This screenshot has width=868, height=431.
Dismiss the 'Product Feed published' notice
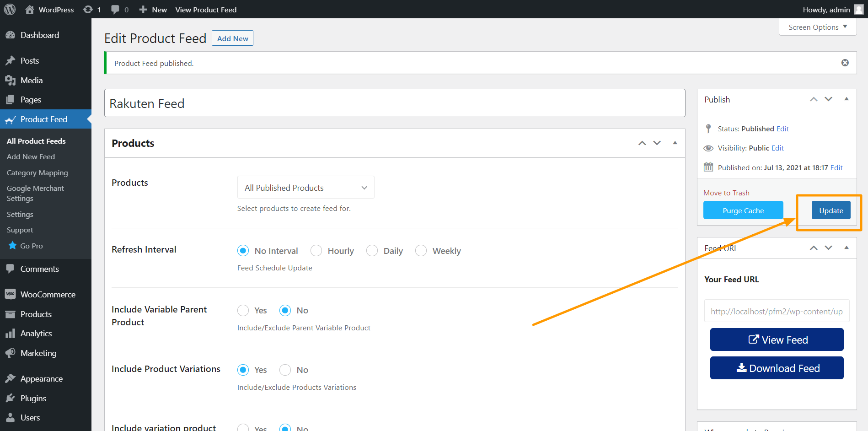point(845,63)
